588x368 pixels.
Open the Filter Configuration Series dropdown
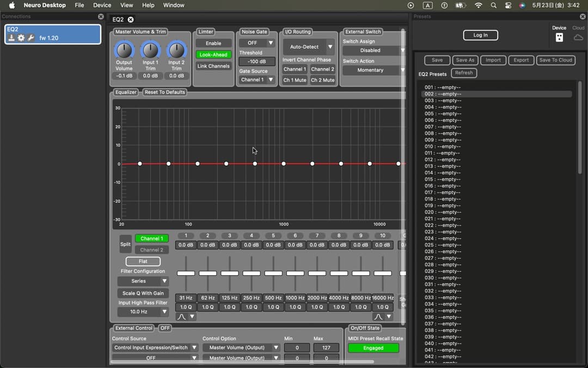point(143,281)
